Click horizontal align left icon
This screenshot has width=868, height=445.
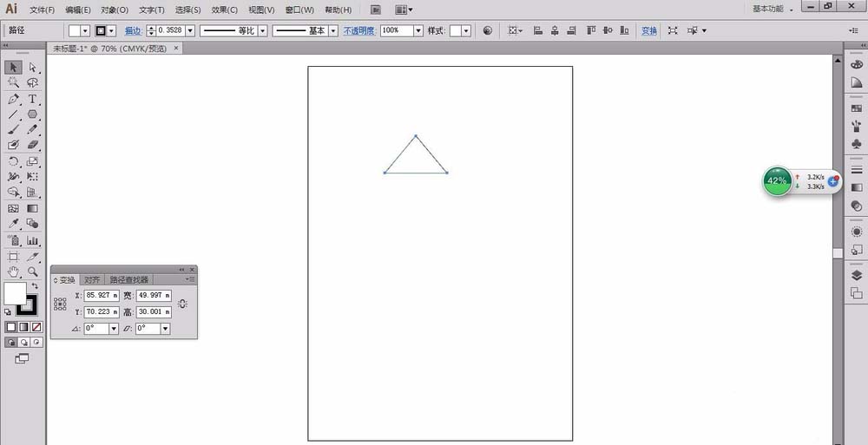coord(537,31)
